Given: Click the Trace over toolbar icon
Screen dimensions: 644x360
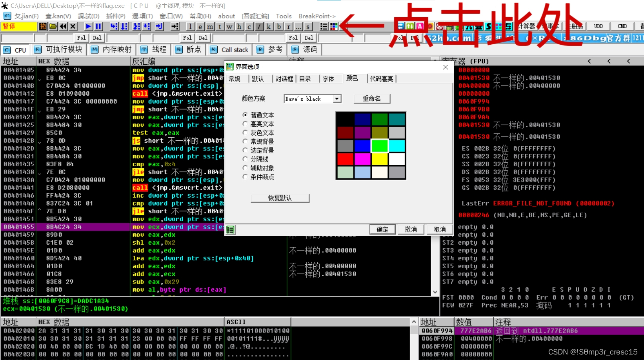Looking at the screenshot, I should coord(147,26).
